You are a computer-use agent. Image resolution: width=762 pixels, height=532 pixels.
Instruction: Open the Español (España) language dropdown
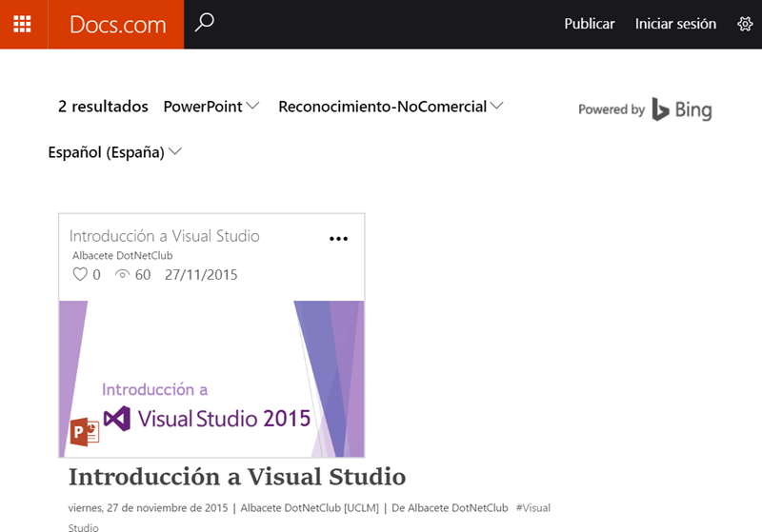click(115, 152)
